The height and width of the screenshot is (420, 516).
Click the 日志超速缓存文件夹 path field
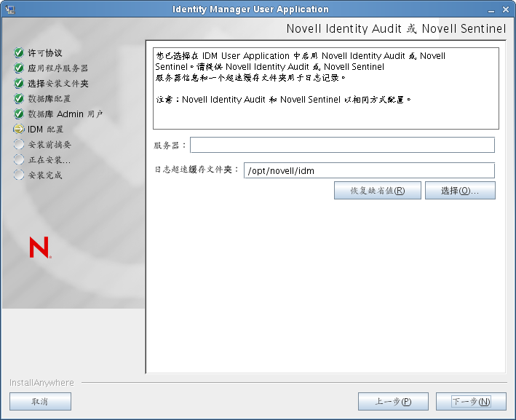pyautogui.click(x=369, y=170)
